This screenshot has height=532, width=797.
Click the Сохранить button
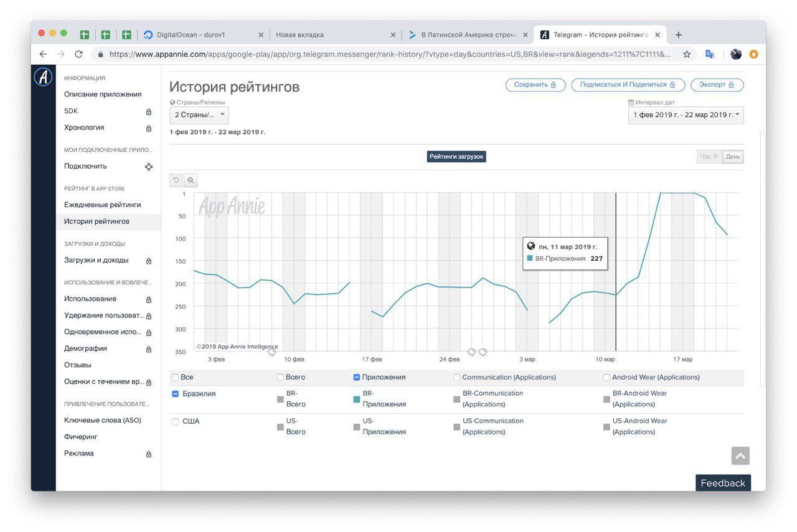point(535,85)
